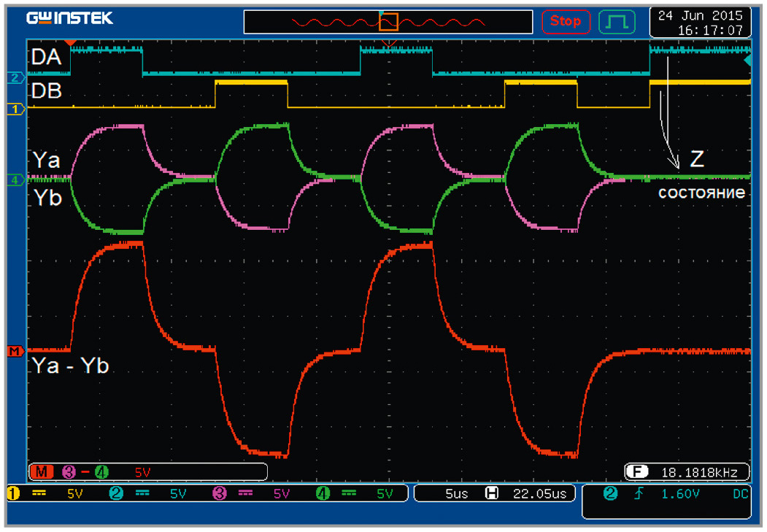Screen dimensions: 767x532
Task: Click the channel 2 cyan badge
Action: coord(116,493)
